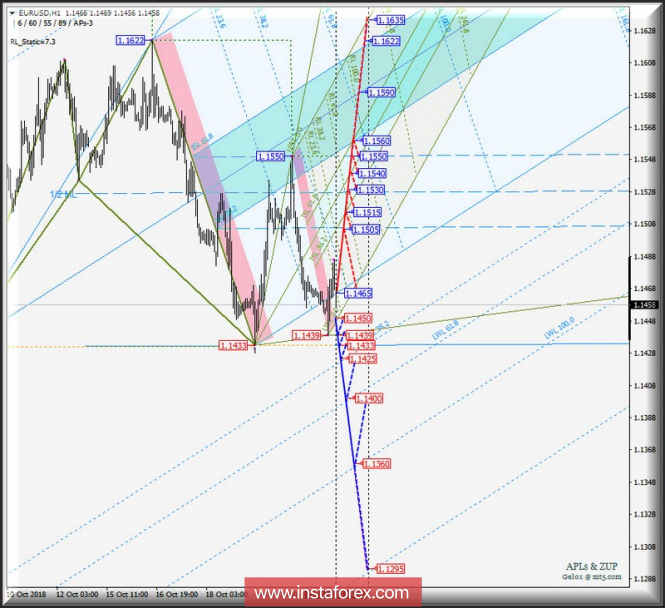Image resolution: width=665 pixels, height=608 pixels.
Task: Click the 1.1360 red price tag
Action: (x=377, y=464)
